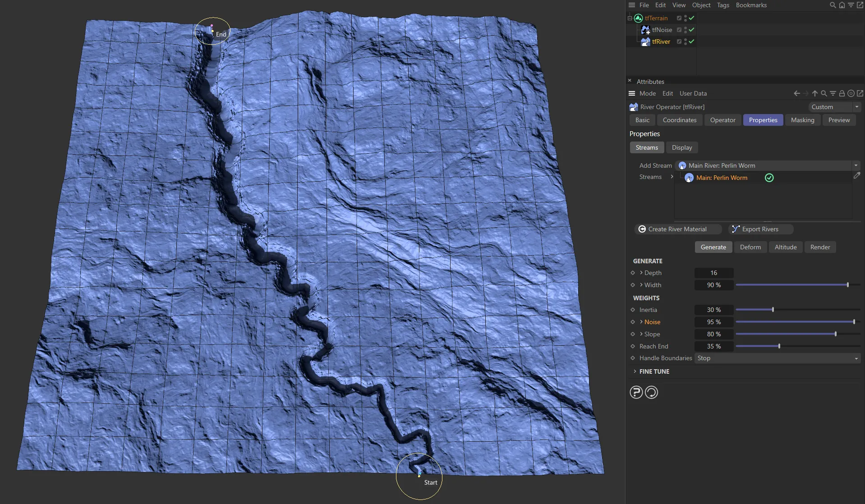Click the eyedropper icon beside the Streams list
The width and height of the screenshot is (865, 504).
click(856, 175)
